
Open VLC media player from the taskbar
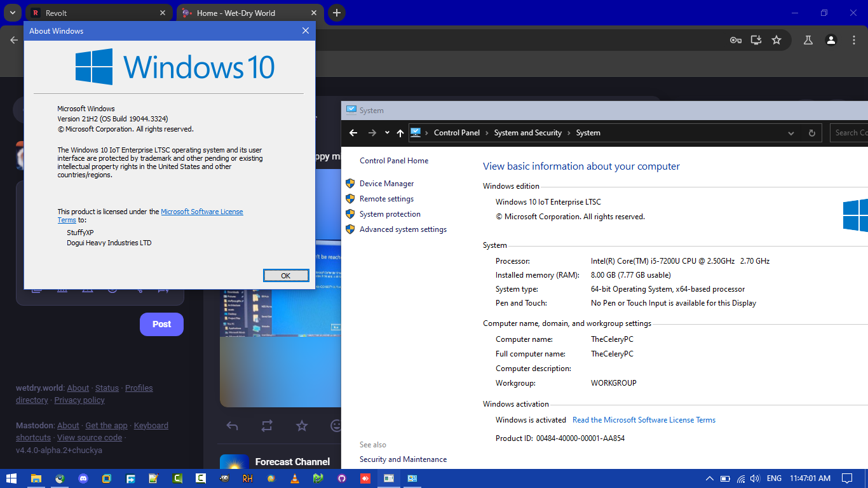pyautogui.click(x=295, y=478)
